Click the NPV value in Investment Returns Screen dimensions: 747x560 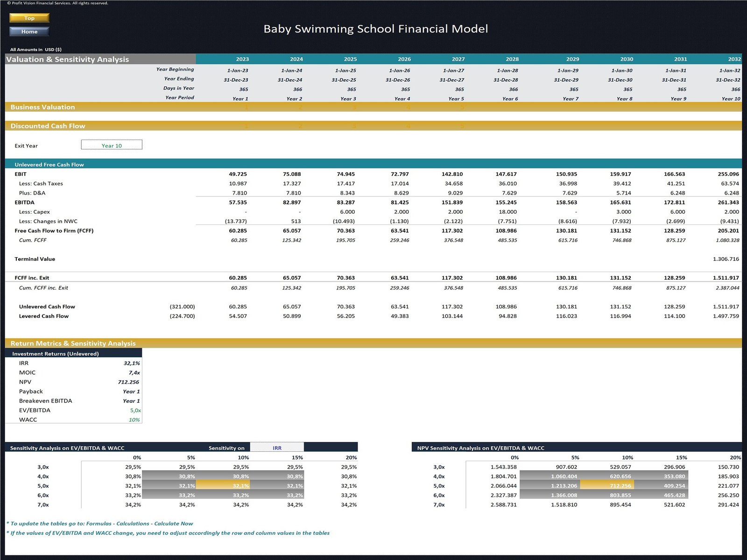pyautogui.click(x=128, y=382)
